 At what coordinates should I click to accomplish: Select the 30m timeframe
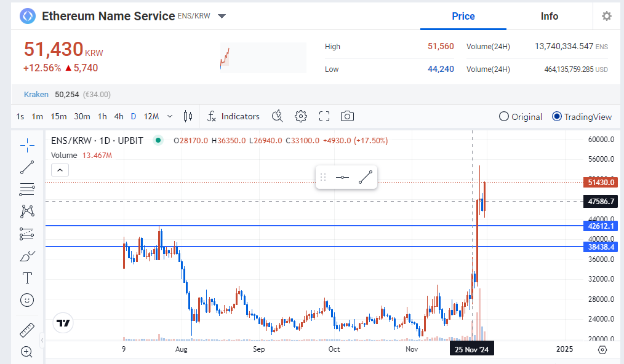pos(82,117)
